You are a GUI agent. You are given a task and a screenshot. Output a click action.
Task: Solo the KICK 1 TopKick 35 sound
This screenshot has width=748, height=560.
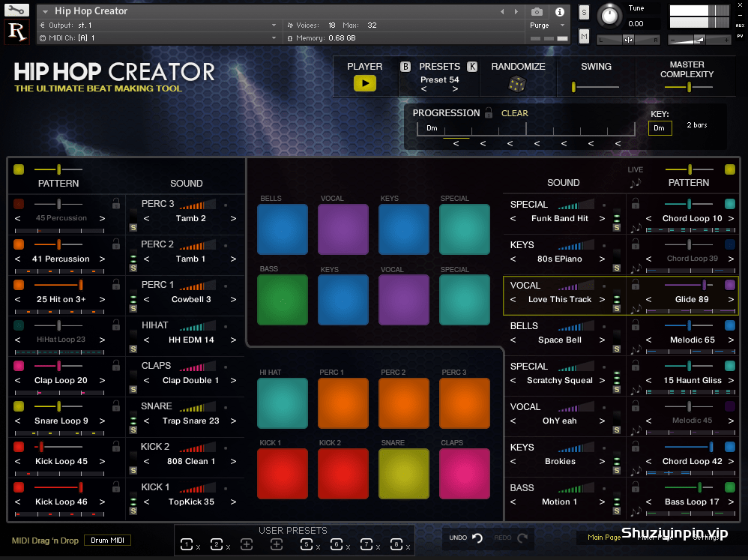point(133,511)
